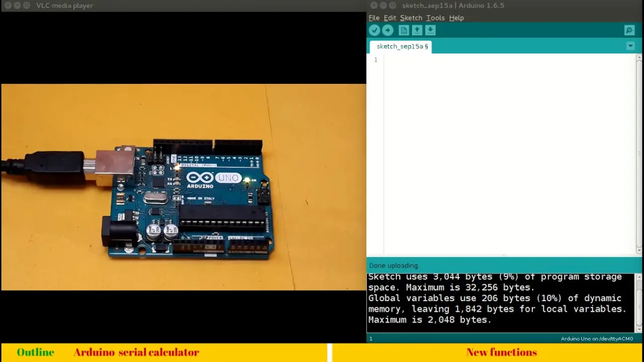This screenshot has width=644, height=362.
Task: Click the Arduino 1.6.5 window title bar
Action: pyautogui.click(x=505, y=6)
